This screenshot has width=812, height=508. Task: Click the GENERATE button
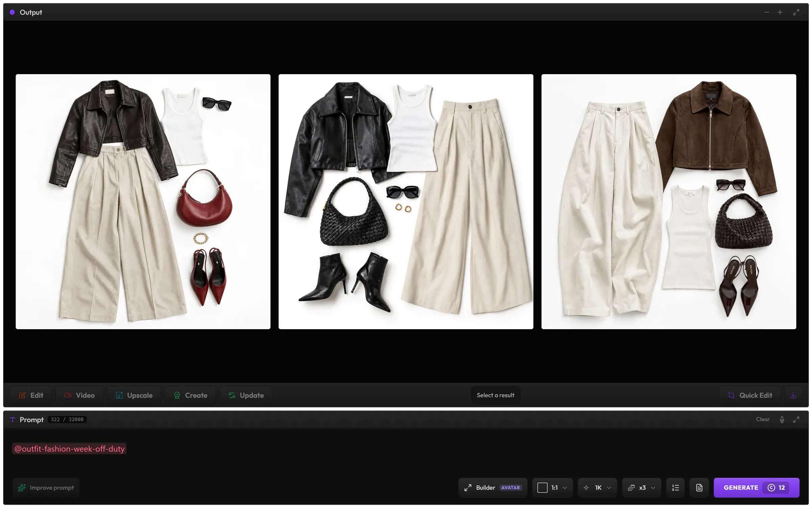[x=757, y=488]
